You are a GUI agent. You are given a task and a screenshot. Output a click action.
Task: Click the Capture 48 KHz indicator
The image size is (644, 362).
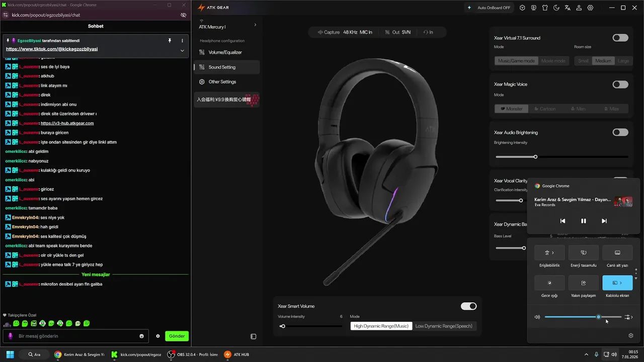pos(345,32)
